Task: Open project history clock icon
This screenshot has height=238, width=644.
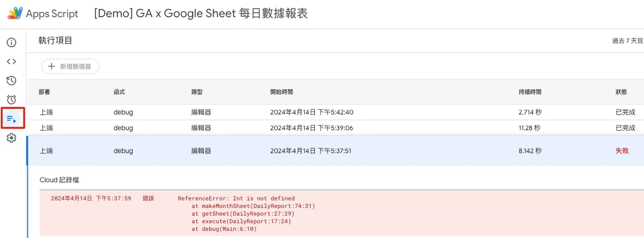Action: coord(11,80)
